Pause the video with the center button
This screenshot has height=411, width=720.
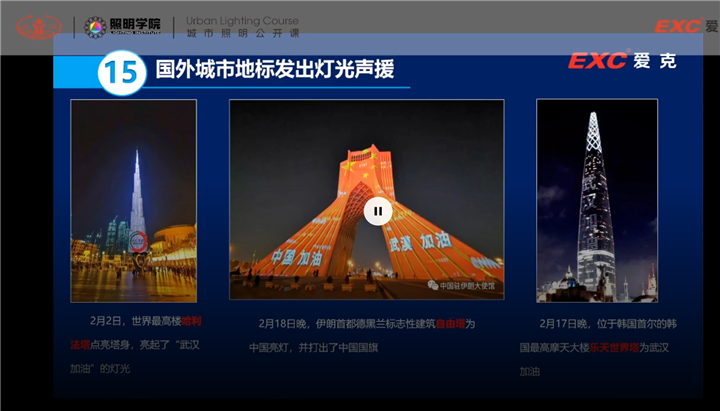[x=377, y=211]
